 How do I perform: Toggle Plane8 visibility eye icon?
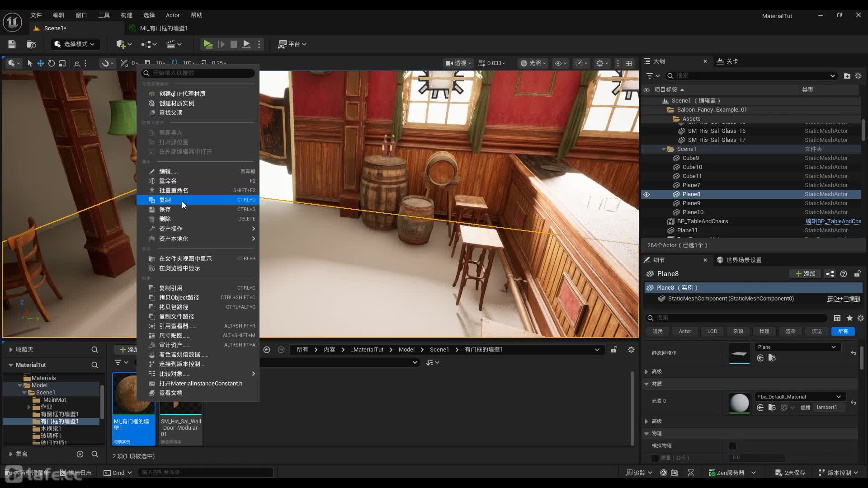[646, 194]
